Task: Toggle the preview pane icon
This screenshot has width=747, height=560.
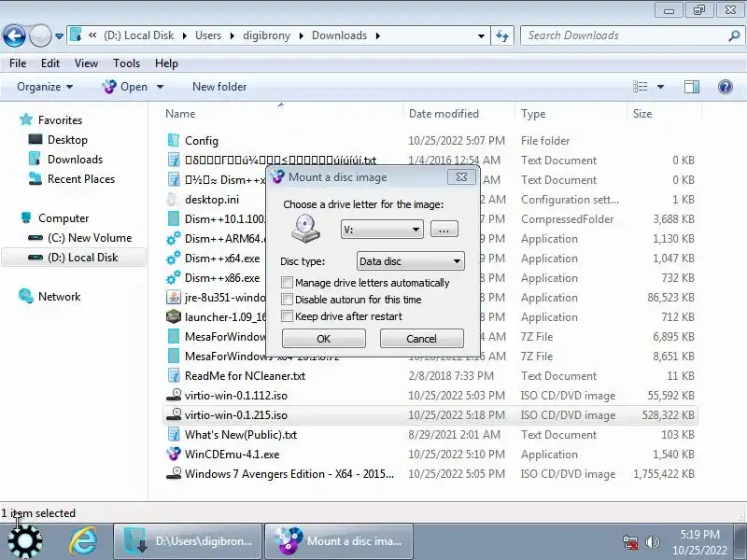Action: pos(691,87)
